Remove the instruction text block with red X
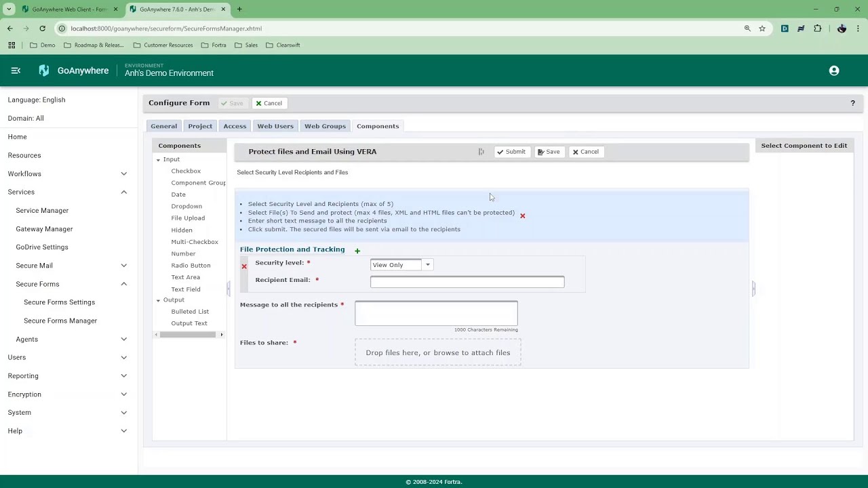The image size is (868, 488). pyautogui.click(x=522, y=216)
